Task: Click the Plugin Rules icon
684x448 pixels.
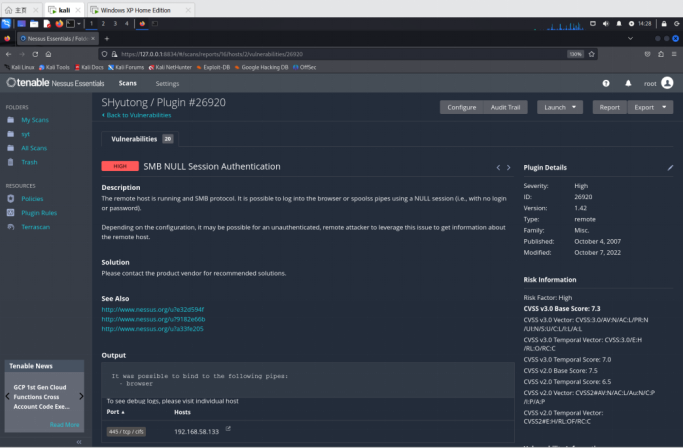Action: [11, 212]
